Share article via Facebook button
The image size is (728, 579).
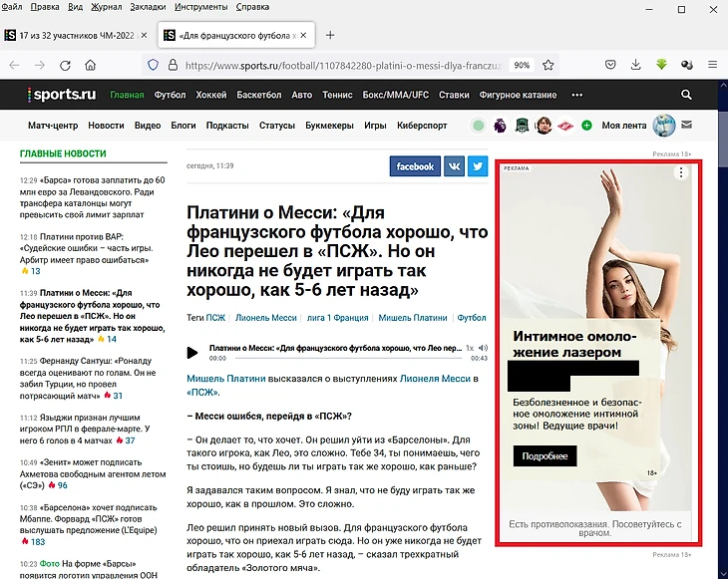tap(415, 166)
